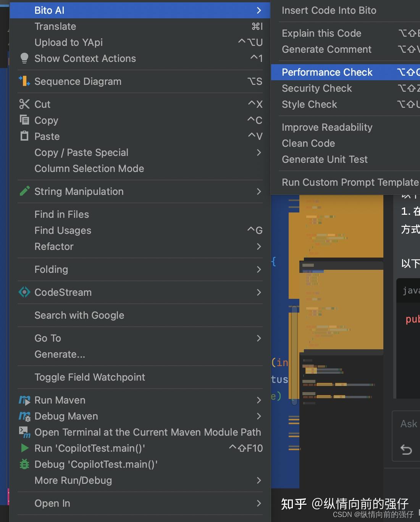
Task: Click the String Manipulation pencil icon
Action: 24,191
